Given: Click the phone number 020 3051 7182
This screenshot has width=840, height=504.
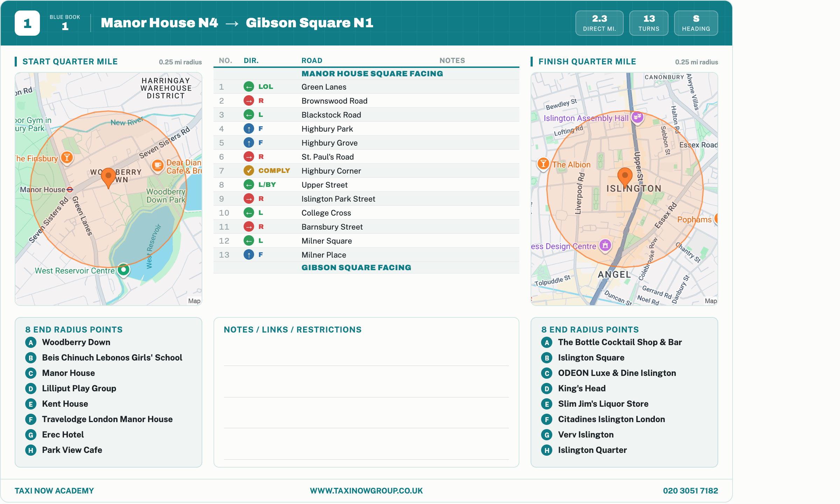Looking at the screenshot, I should coord(691,491).
